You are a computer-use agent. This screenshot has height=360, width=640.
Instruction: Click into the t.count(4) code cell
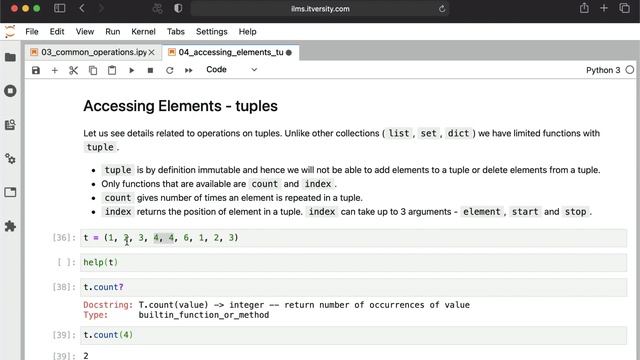tap(353, 335)
